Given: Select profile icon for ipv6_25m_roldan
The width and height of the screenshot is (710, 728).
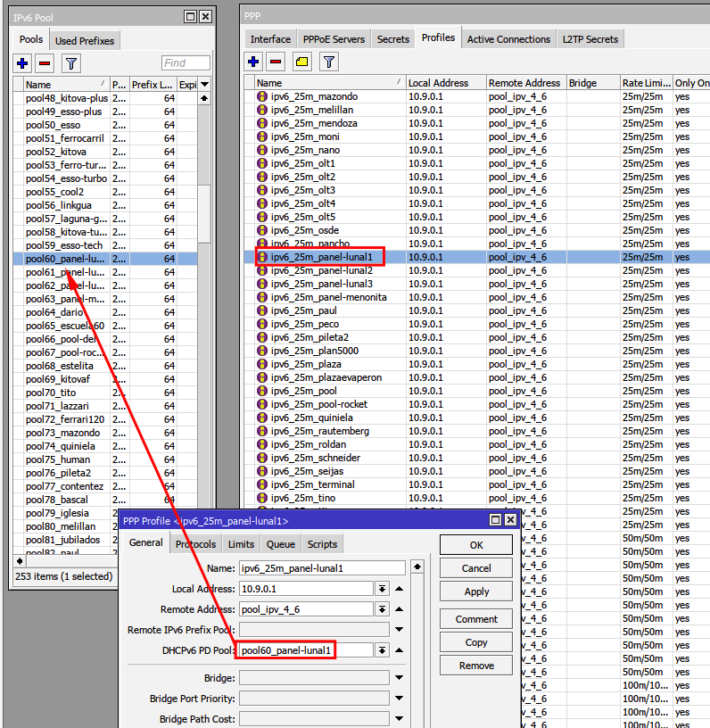Looking at the screenshot, I should (x=262, y=444).
